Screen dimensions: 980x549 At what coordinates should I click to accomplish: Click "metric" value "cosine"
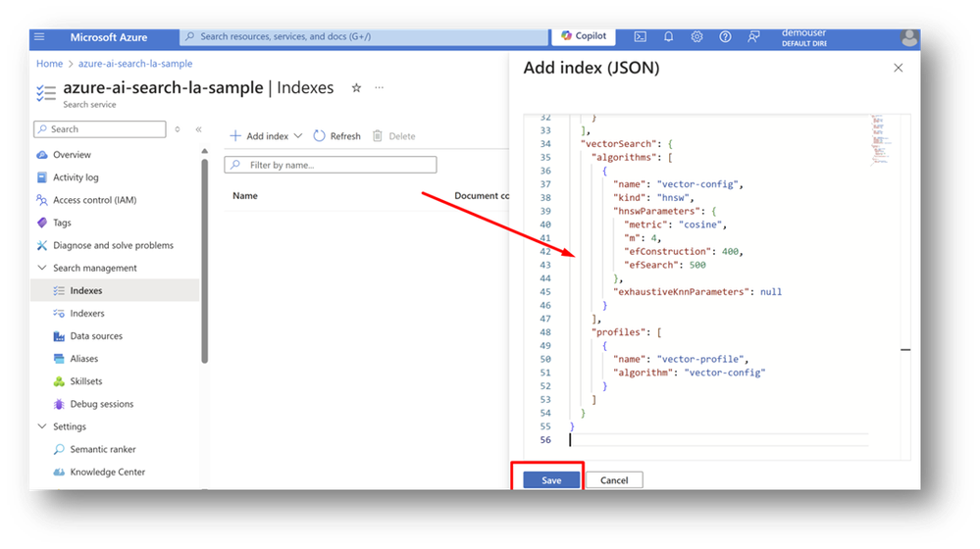coord(700,225)
